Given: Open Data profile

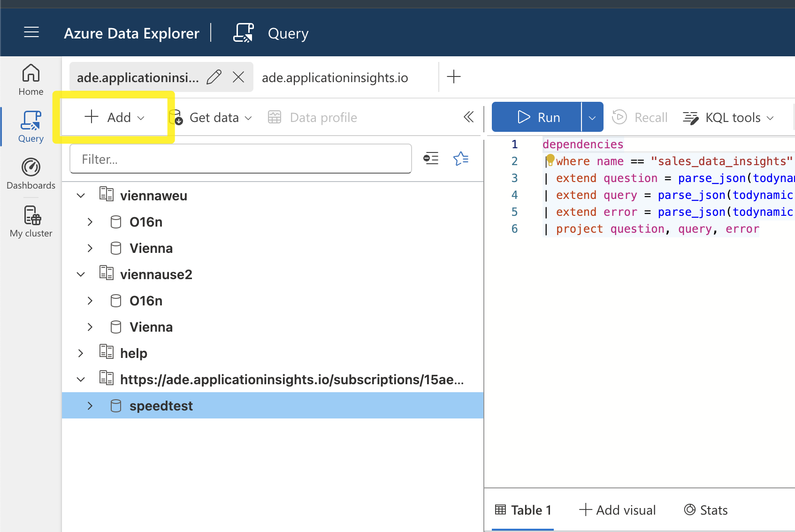Looking at the screenshot, I should coord(312,117).
